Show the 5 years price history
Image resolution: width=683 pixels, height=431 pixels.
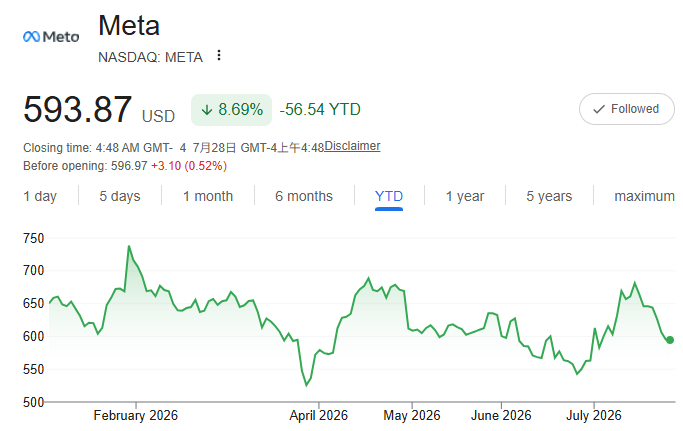(549, 196)
